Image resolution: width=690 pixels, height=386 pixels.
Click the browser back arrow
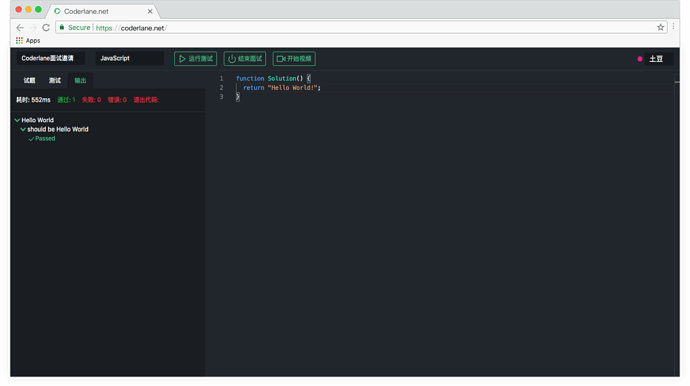click(20, 28)
